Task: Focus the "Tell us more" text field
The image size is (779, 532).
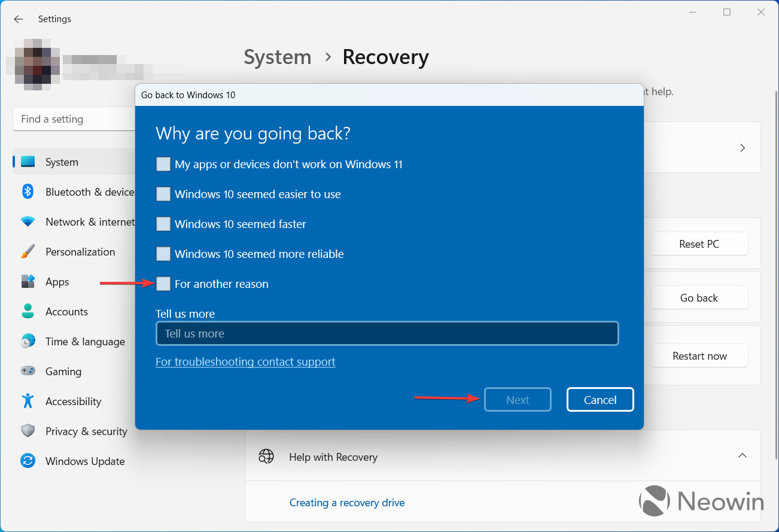Action: [387, 334]
